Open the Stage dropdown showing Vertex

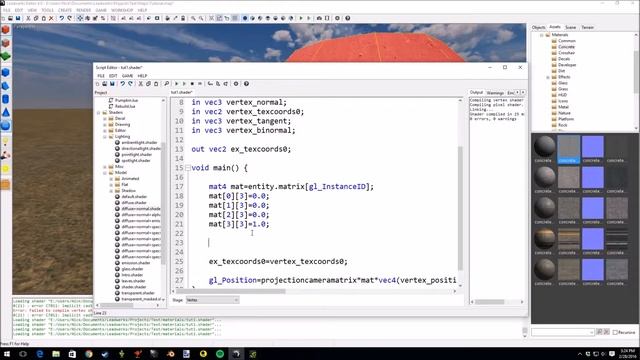click(x=212, y=300)
